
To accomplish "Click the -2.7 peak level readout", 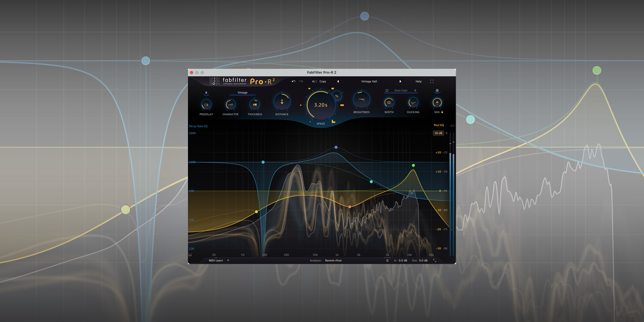I will [x=452, y=126].
